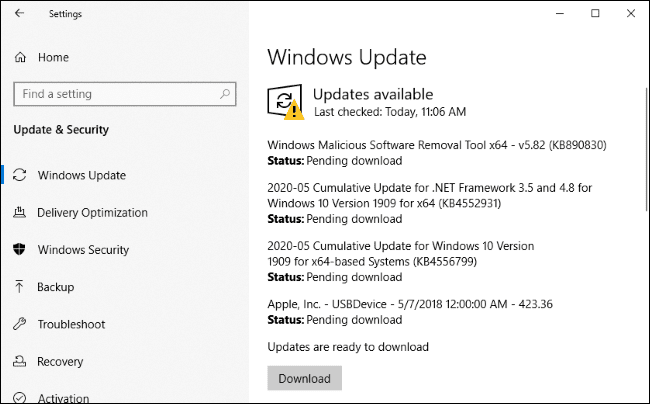
Task: Click the Windows Update sync icon
Action: 20,176
